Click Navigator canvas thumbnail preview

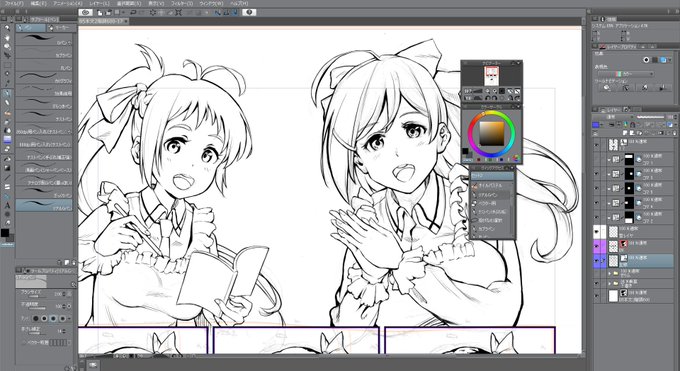pyautogui.click(x=492, y=76)
